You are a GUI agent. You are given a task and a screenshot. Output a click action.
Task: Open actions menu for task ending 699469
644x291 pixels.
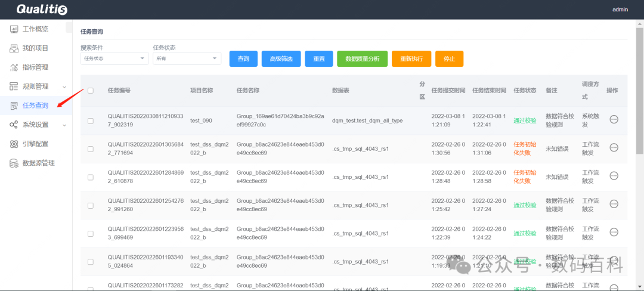[614, 233]
